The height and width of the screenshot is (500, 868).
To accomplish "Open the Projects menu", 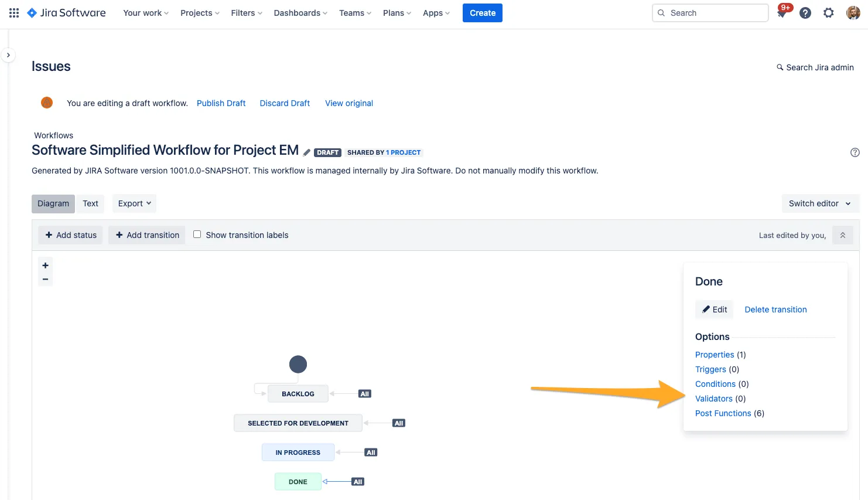I will (200, 13).
